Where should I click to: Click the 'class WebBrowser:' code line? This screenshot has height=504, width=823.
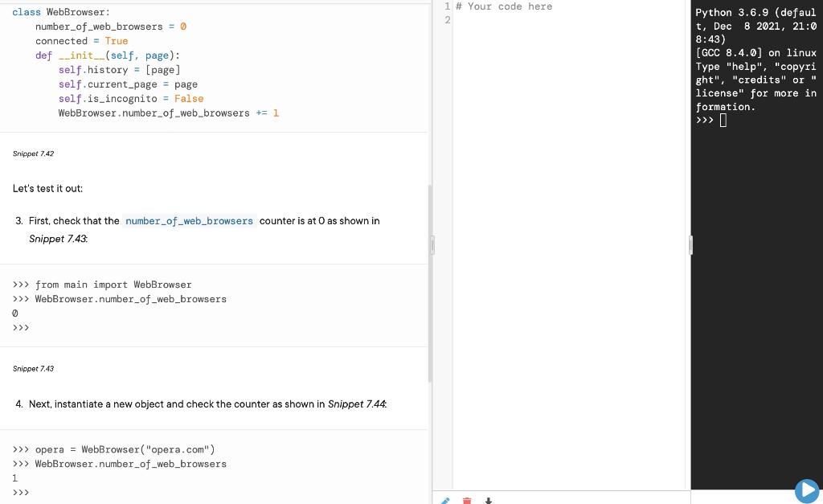click(x=60, y=12)
